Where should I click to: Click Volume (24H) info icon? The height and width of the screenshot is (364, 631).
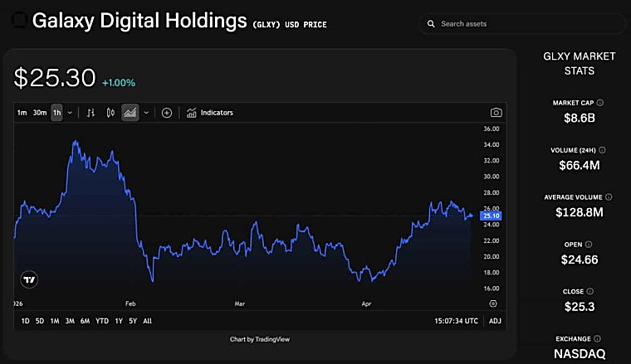pyautogui.click(x=602, y=150)
